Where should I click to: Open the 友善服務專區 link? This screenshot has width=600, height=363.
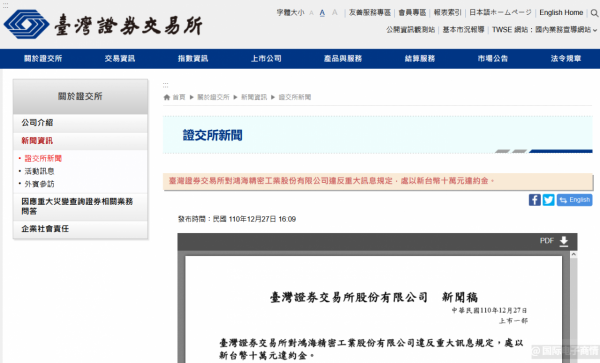tap(370, 13)
